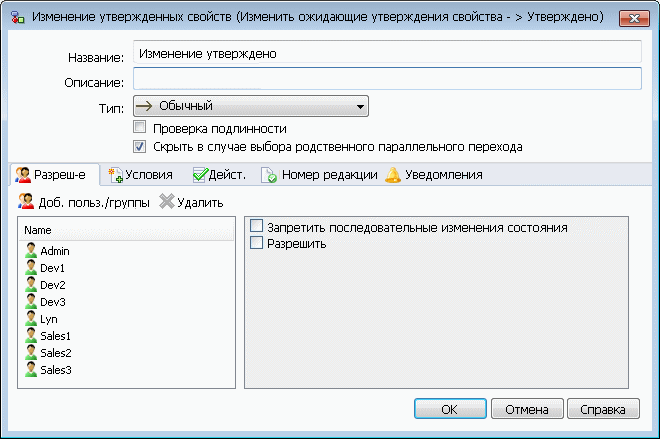Uncheck Скрыть в случае выбора родственного перехода
Screen dimensions: 660x439
(x=139, y=146)
